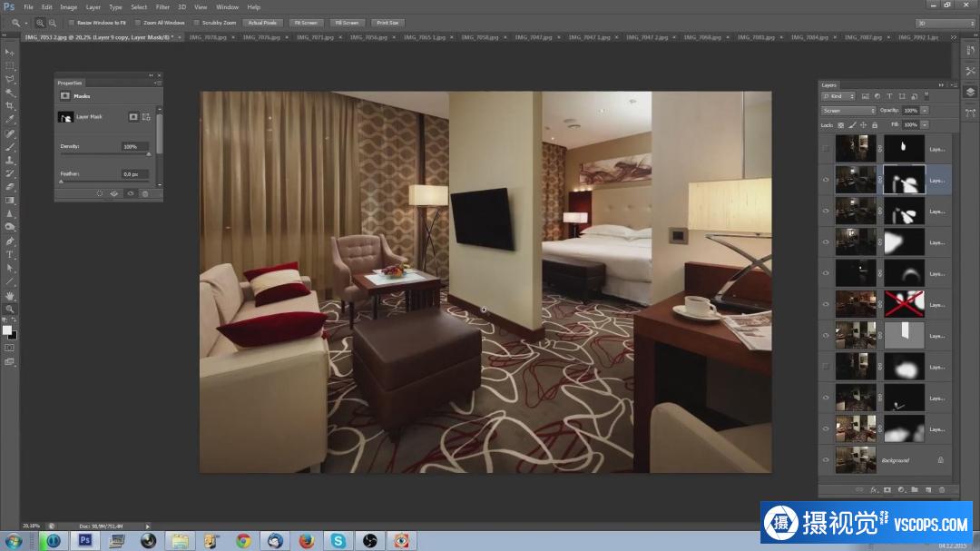Toggle Lock transparent pixels in Layers panel
Screen dimensions: 980x551
point(840,125)
